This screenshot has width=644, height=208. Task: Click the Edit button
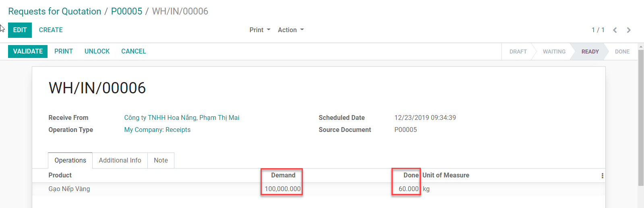20,30
